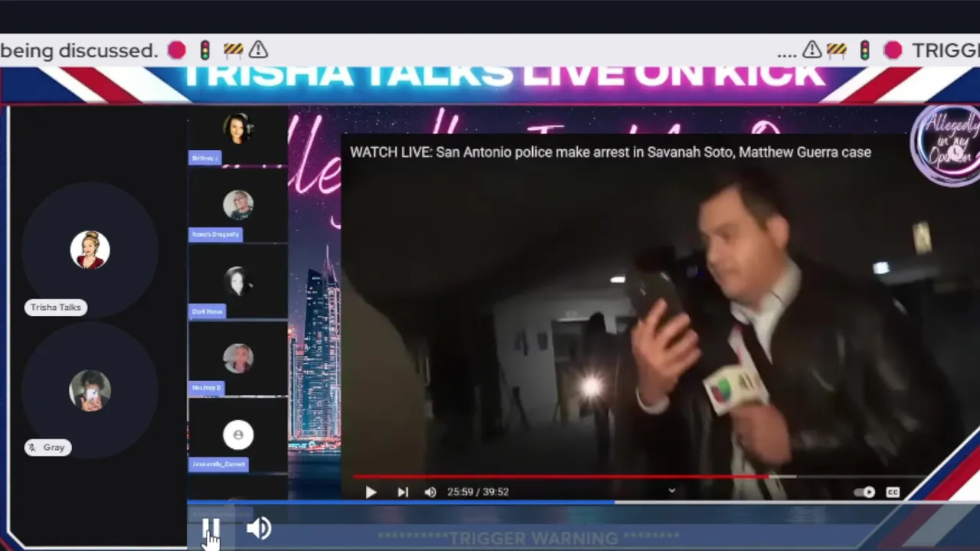Click the 25:59 / 39:52 time display
Image resolution: width=980 pixels, height=551 pixels.
(478, 492)
